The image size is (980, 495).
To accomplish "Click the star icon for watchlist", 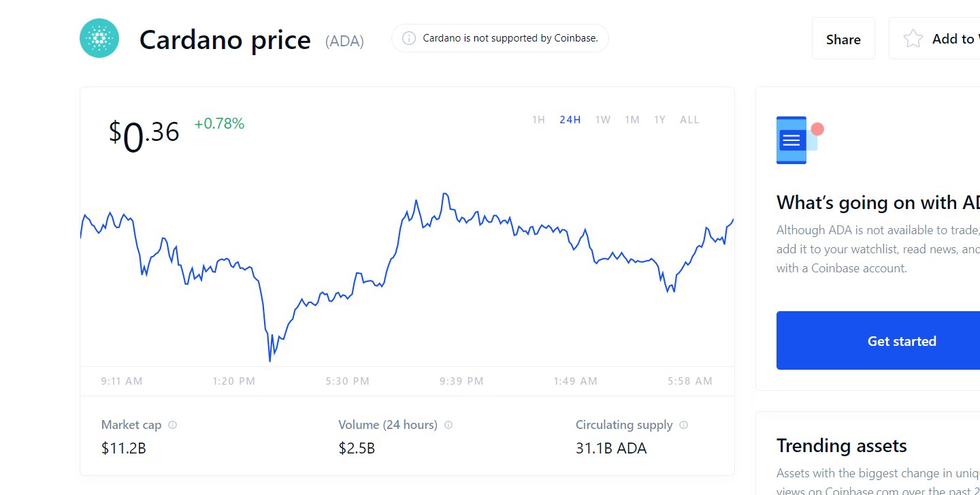I will point(913,39).
